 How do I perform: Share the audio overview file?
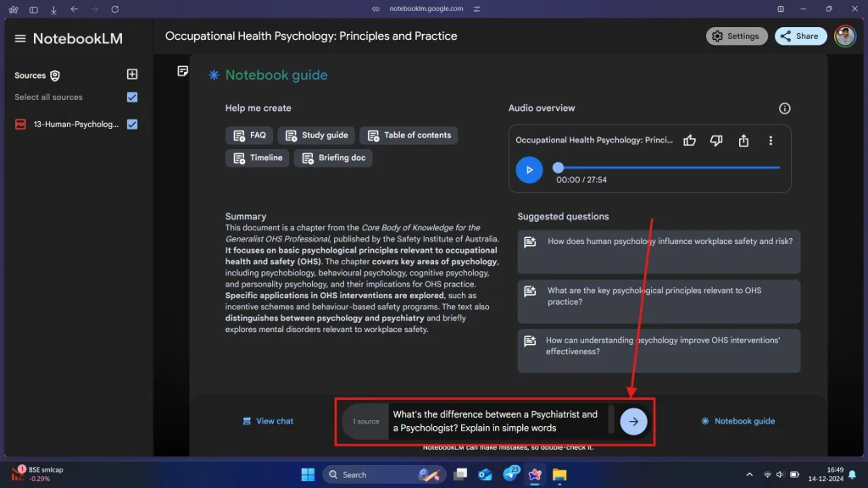[x=743, y=141]
